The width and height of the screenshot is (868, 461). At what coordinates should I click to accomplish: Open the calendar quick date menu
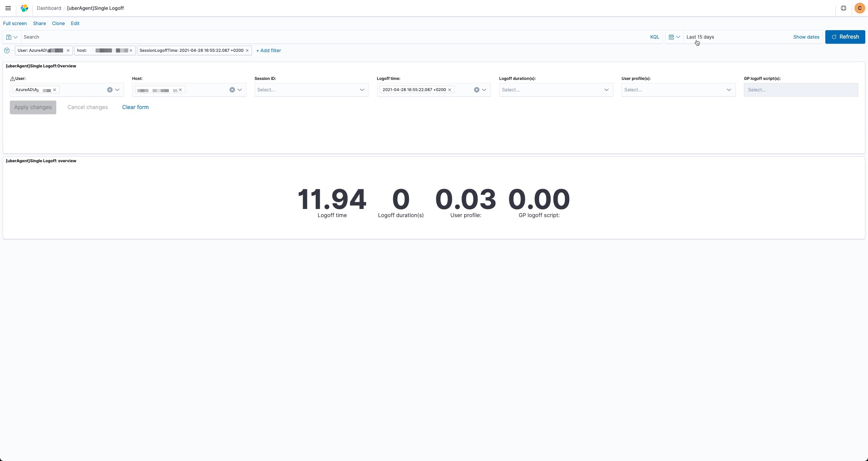[x=674, y=37]
